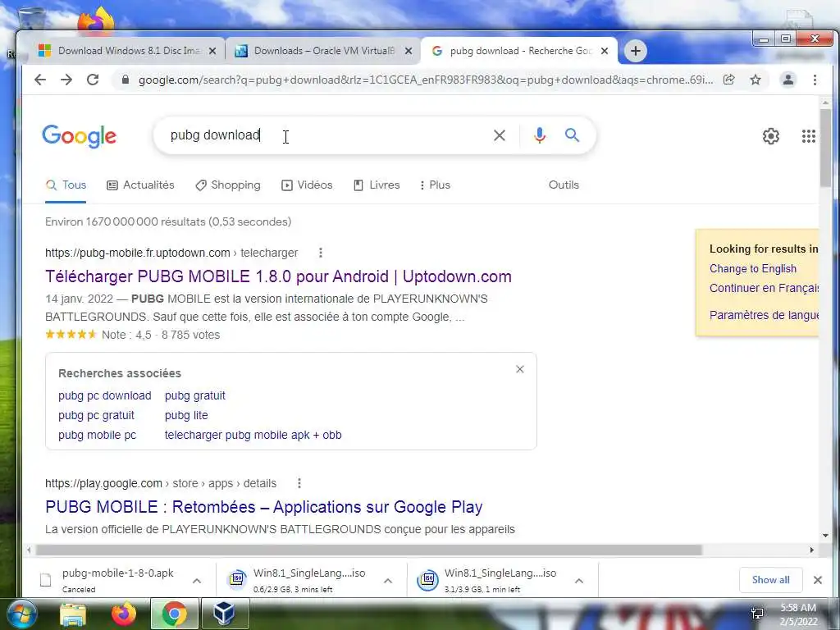Screen dimensions: 840x630
Task: Open options for the Uptodown result
Action: (x=321, y=253)
